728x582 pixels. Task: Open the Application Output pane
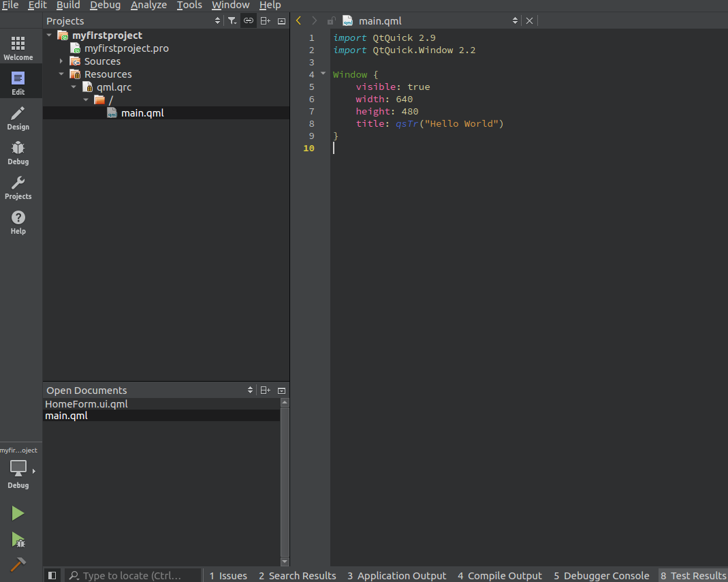397,575
